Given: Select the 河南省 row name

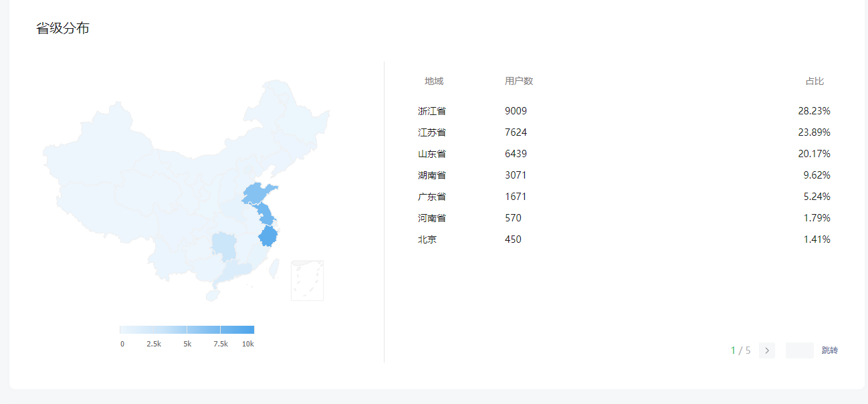Looking at the screenshot, I should coord(432,218).
